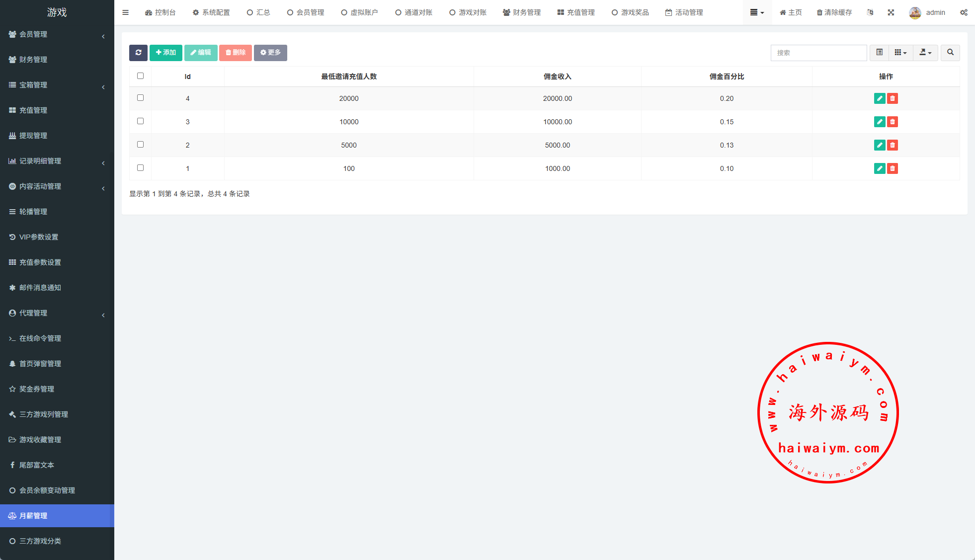Check the select-all checkbox in table header
Screen dimensions: 975x560
click(140, 76)
